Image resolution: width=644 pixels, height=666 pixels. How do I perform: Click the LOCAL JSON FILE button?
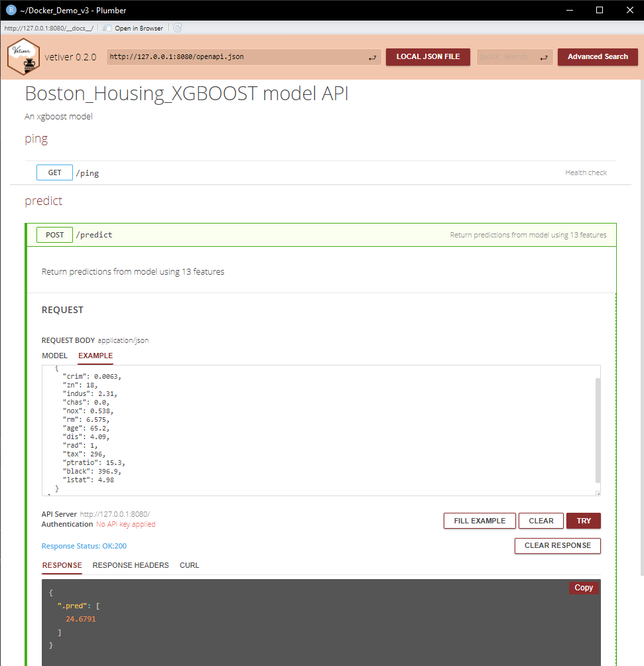click(428, 57)
